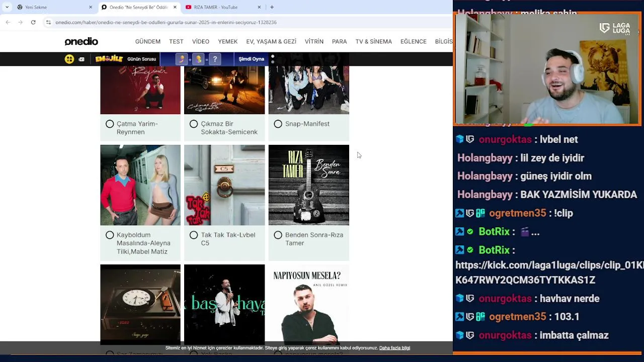Open a new browser tab
Image resolution: width=644 pixels, height=362 pixels.
pos(272,7)
